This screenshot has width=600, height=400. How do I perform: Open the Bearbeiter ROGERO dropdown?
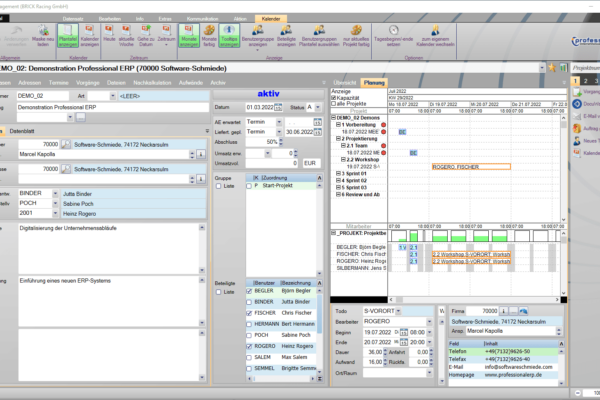429,322
